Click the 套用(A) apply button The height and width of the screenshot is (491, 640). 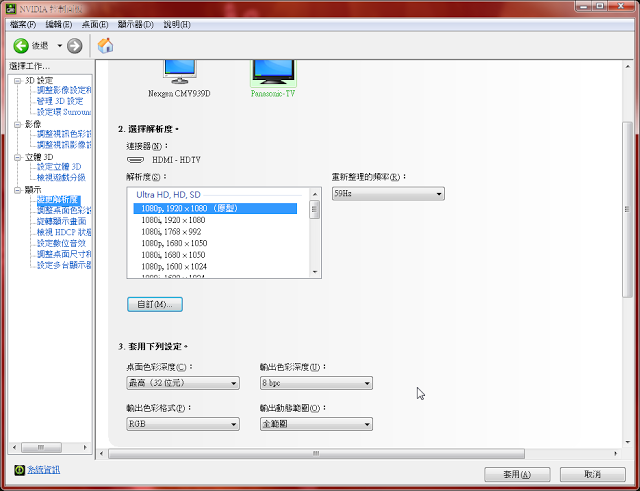(x=517, y=474)
